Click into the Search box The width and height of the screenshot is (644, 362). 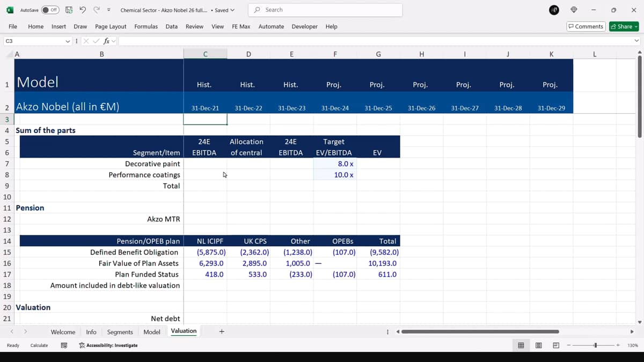point(325,10)
